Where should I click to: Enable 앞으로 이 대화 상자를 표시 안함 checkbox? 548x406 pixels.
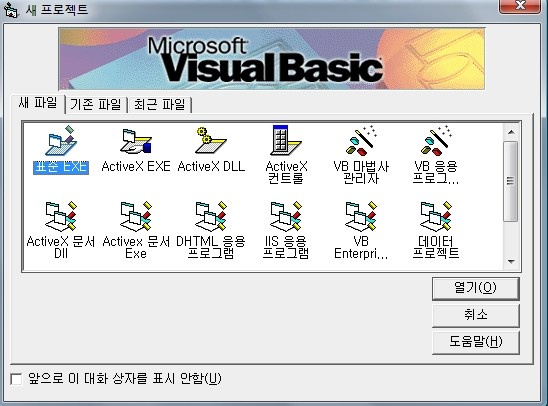16,379
